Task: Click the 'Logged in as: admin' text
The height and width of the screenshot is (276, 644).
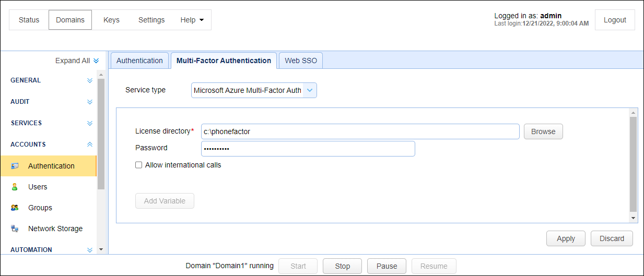Action: click(x=528, y=16)
